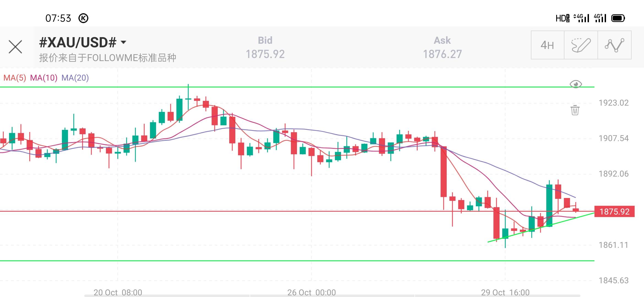The height and width of the screenshot is (297, 644).
Task: Toggle drawing visibility with the eye icon
Action: (x=575, y=84)
